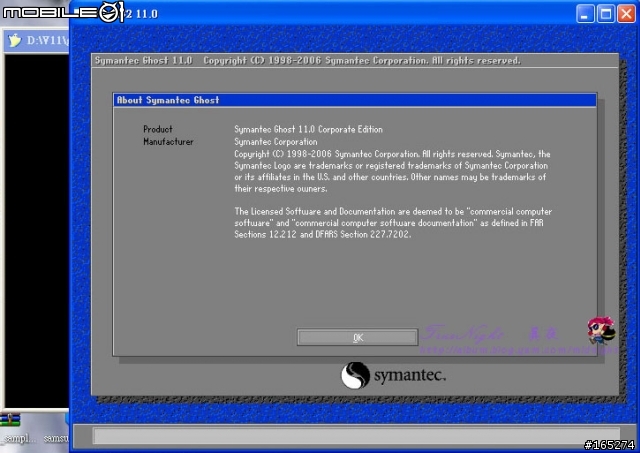
Task: Click the 'Sections 12.212 and DFARS' license line
Action: tap(322, 234)
